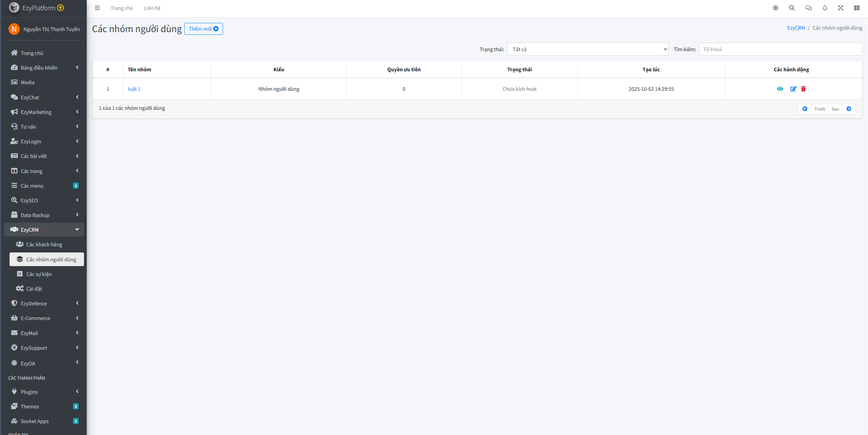
Task: Open the chat messages icon in header
Action: [808, 8]
